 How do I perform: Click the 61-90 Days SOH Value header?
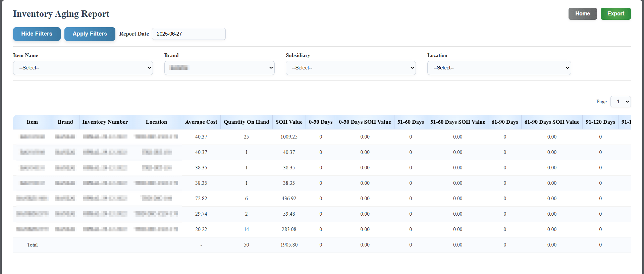(552, 122)
